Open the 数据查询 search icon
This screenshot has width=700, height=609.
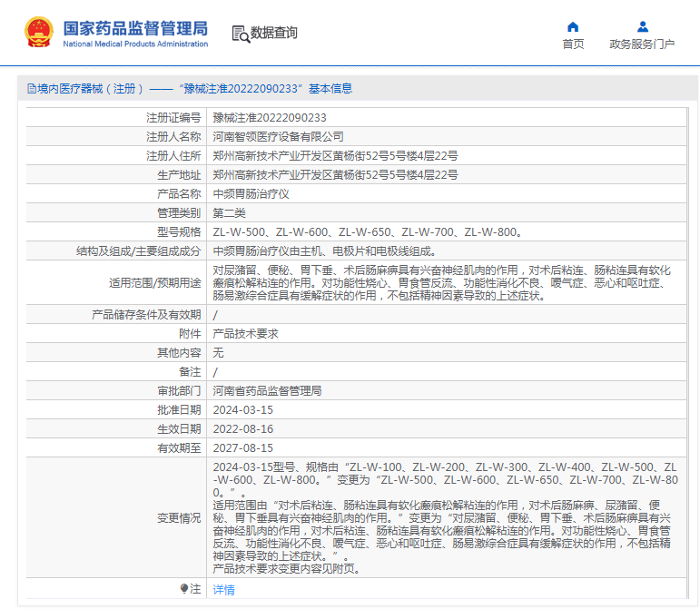[241, 34]
